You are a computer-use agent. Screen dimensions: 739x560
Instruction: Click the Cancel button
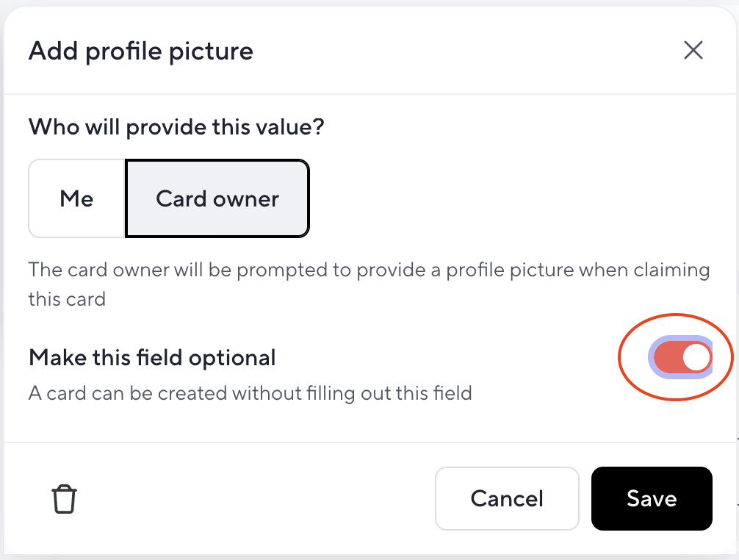(507, 499)
